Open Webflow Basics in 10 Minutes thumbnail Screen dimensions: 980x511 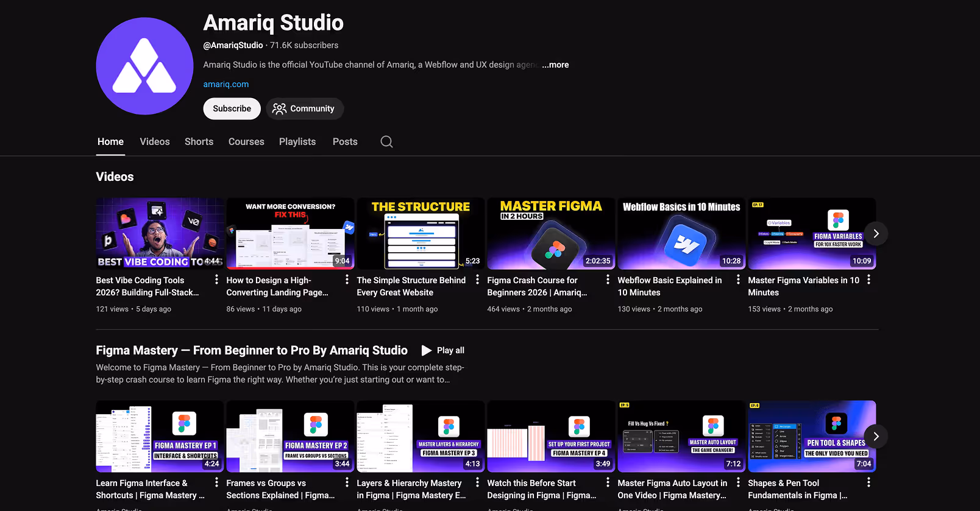coord(681,233)
